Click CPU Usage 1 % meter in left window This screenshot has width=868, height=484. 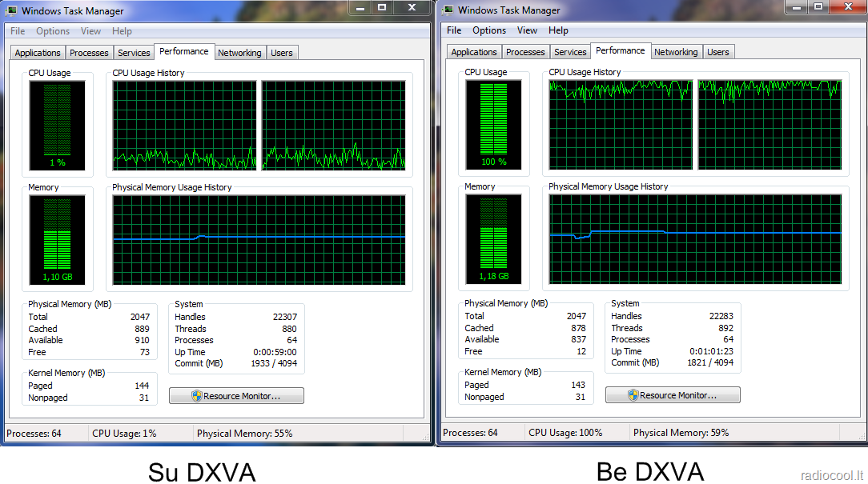(x=57, y=126)
